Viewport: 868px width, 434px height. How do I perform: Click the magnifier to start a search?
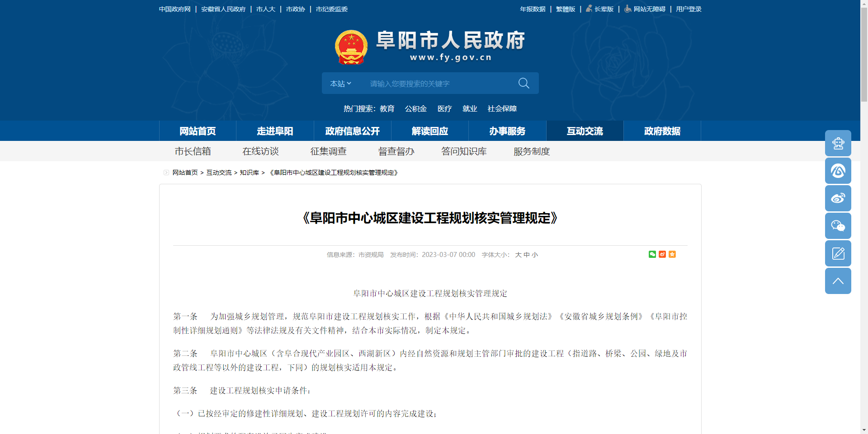coord(524,83)
